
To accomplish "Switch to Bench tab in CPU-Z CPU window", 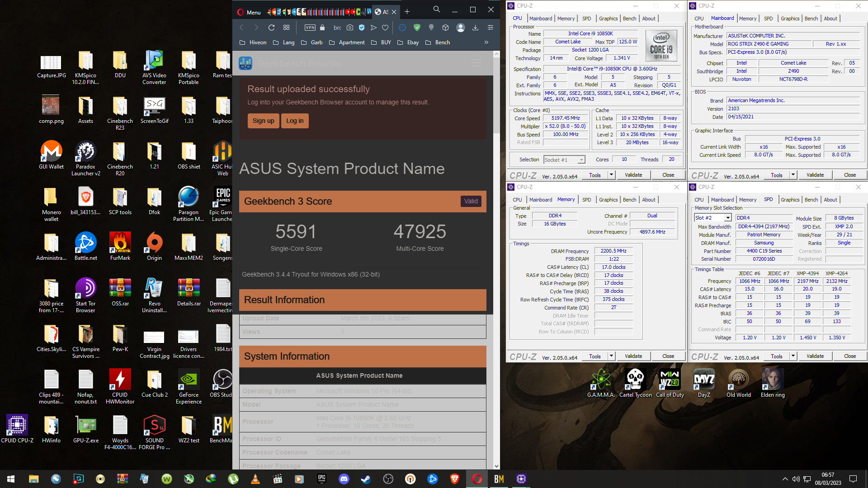I will click(x=629, y=19).
